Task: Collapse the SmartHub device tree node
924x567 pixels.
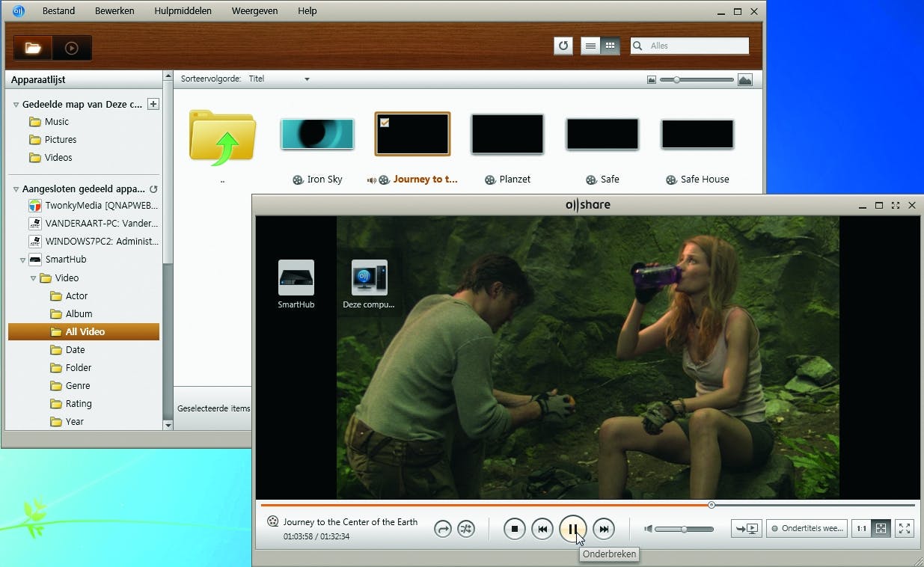Action: point(23,260)
